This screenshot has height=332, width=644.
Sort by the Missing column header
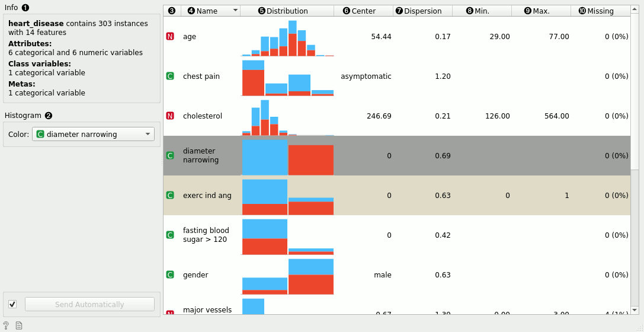point(600,11)
